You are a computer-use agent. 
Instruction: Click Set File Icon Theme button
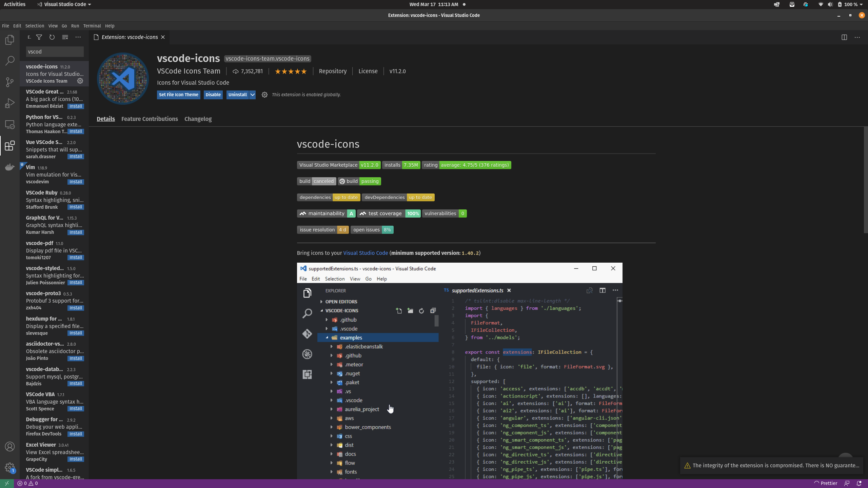[178, 95]
